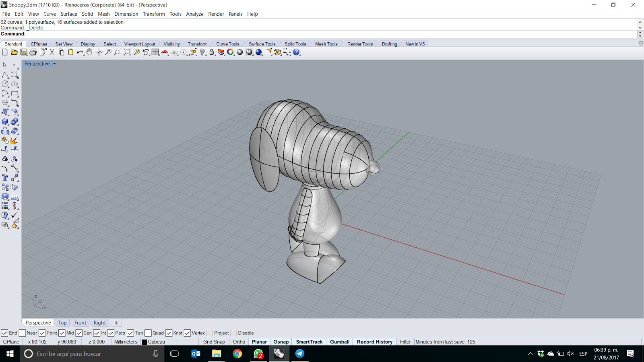
Task: Switch to the Mesh Tools toolbar tab
Action: [326, 44]
